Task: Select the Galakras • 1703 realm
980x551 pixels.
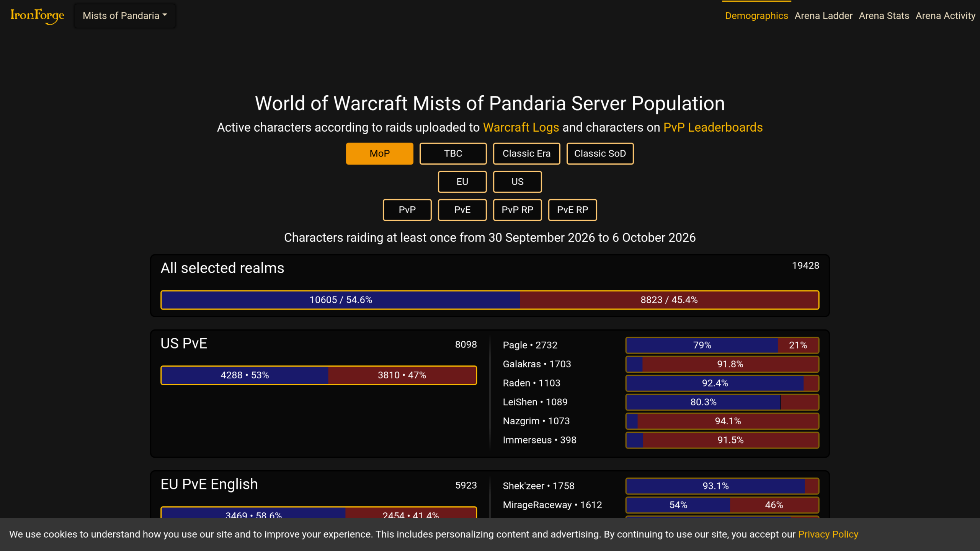Action: point(537,364)
